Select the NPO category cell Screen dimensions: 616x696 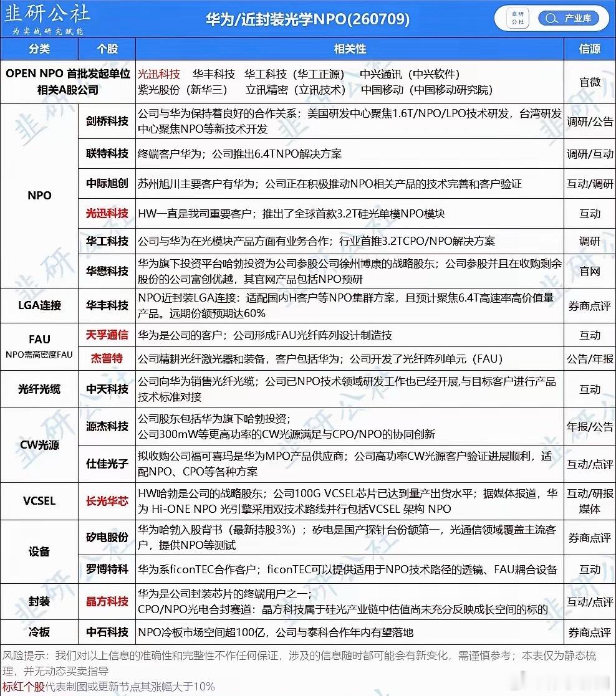[x=39, y=195]
